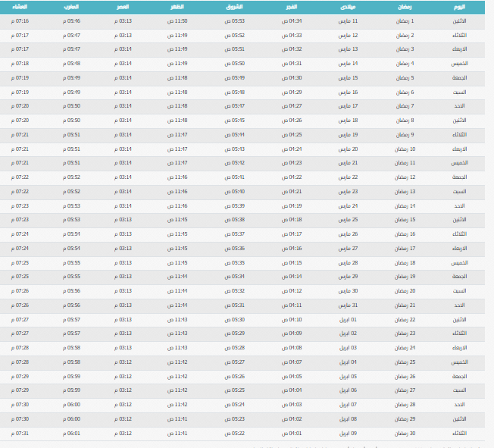Select the ميلادي column header

click(x=348, y=6)
